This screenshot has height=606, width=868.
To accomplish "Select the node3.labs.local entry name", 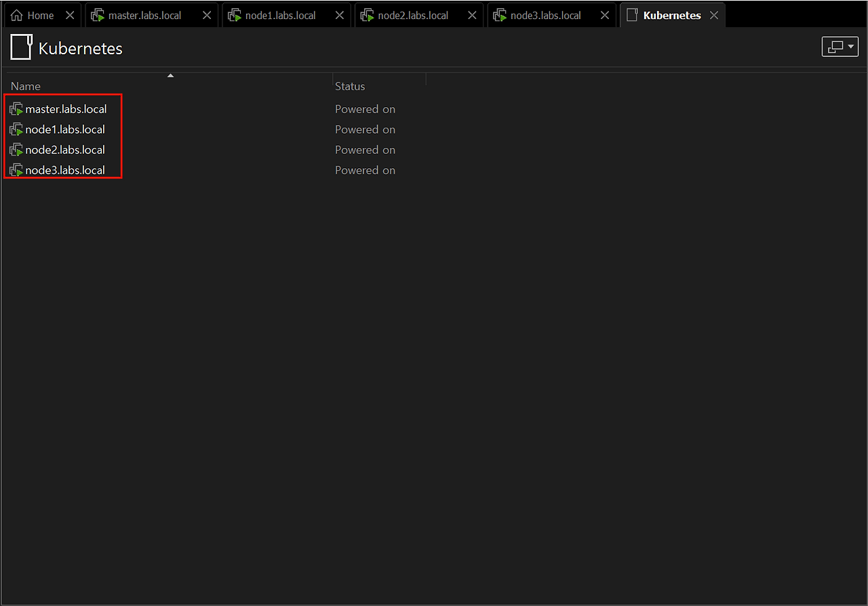I will [x=65, y=170].
